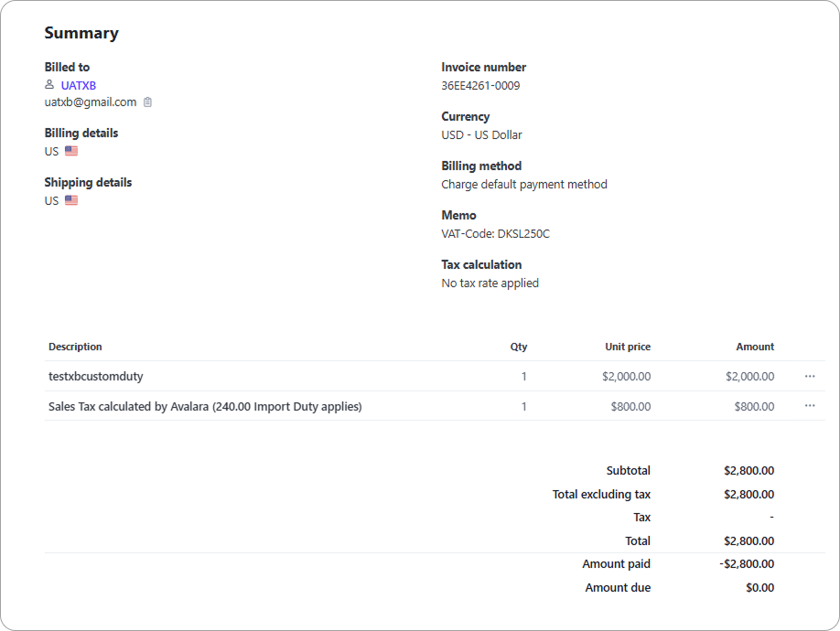The height and width of the screenshot is (631, 840).
Task: Click the Subtotal amount $2,800.00
Action: pyautogui.click(x=750, y=470)
